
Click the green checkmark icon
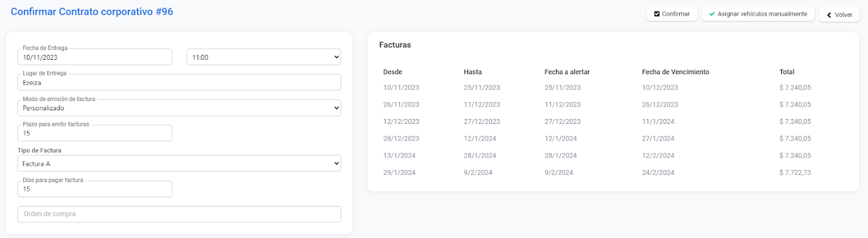(x=712, y=14)
